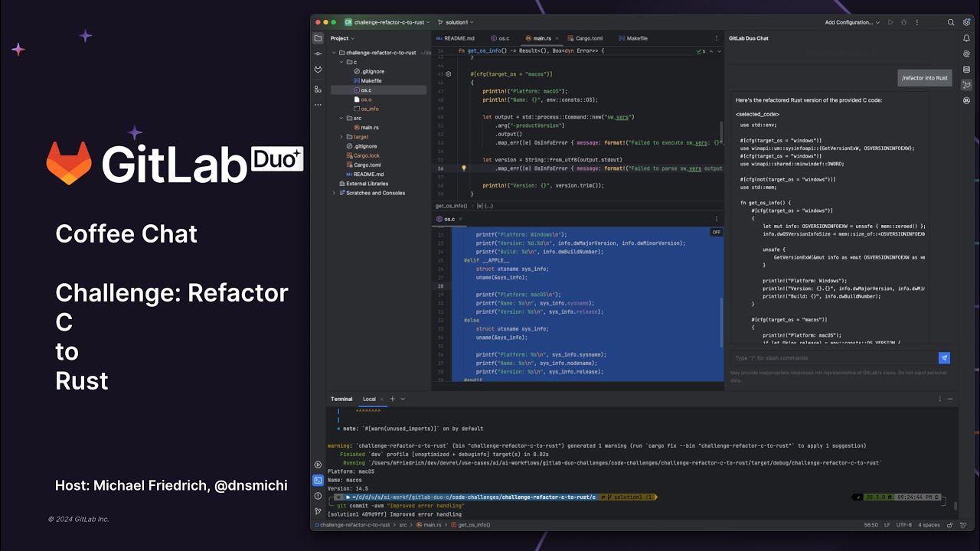Screen dimensions: 980x551
Task: Open GitLab Duo Chat sidebar icon
Action: [x=967, y=85]
